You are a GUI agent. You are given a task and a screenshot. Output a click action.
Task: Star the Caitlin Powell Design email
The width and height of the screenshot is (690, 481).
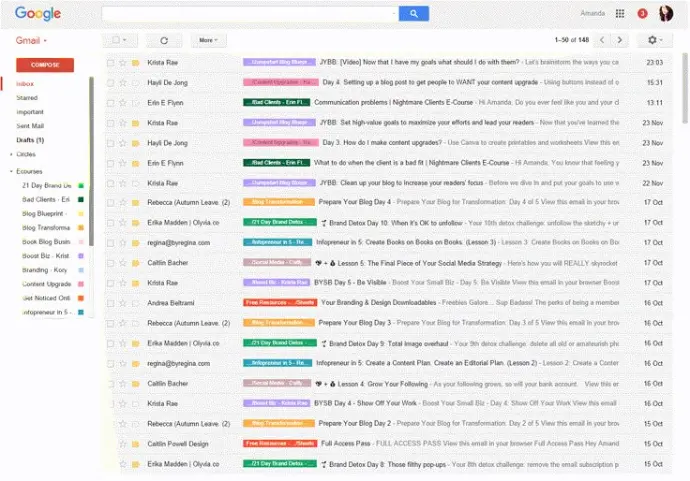click(x=123, y=444)
